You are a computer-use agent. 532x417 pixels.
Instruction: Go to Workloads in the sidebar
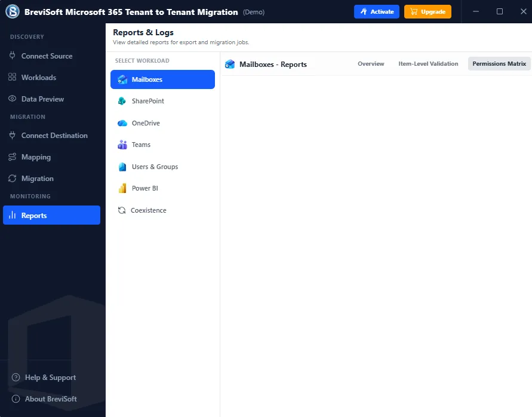pos(51,78)
